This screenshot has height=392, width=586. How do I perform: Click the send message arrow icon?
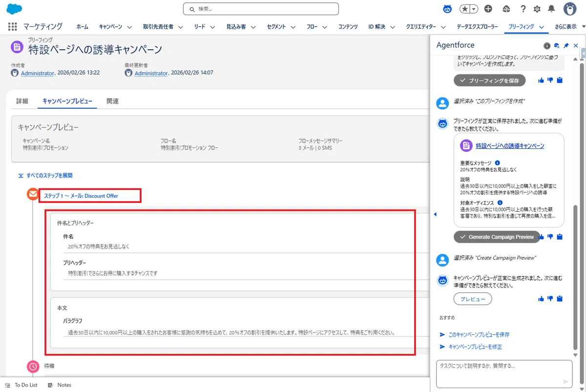(565, 382)
